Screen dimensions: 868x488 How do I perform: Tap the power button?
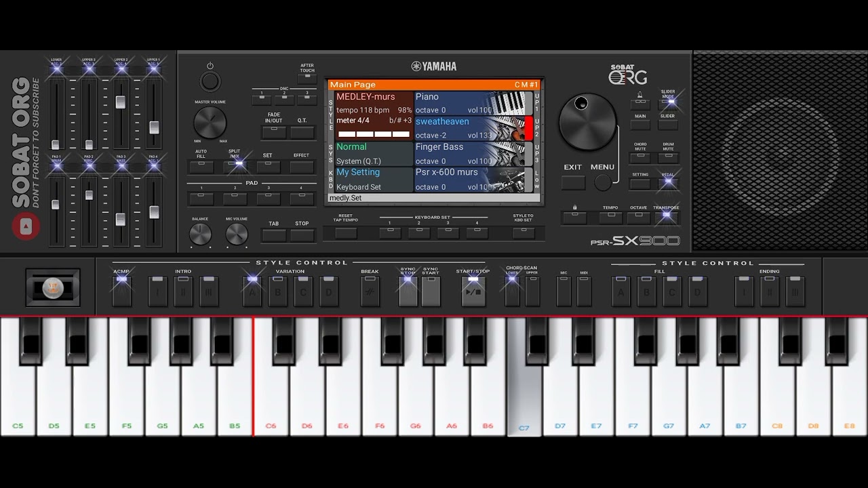(x=210, y=81)
